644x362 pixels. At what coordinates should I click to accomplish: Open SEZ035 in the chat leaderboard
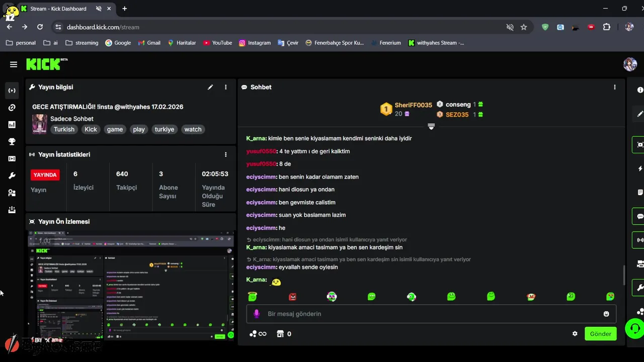click(x=457, y=115)
